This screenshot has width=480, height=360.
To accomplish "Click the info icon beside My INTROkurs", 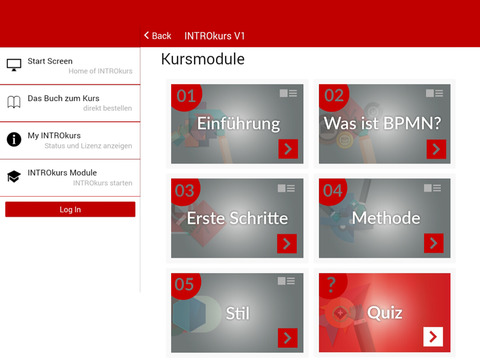I will [14, 139].
